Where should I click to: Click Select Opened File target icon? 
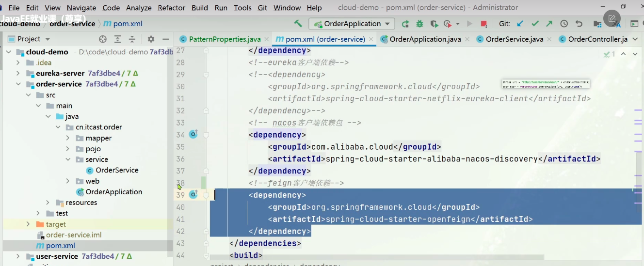[103, 39]
